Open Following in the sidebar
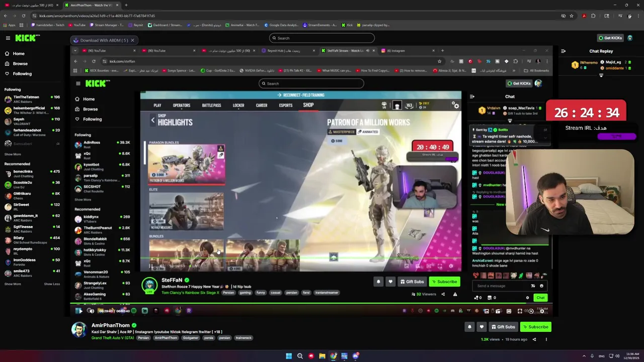This screenshot has width=644, height=362. click(x=22, y=73)
